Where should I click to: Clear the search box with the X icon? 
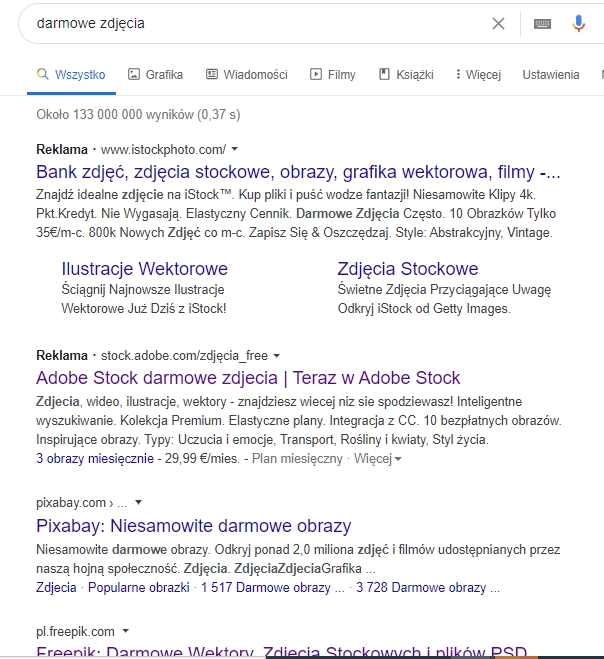pyautogui.click(x=498, y=23)
